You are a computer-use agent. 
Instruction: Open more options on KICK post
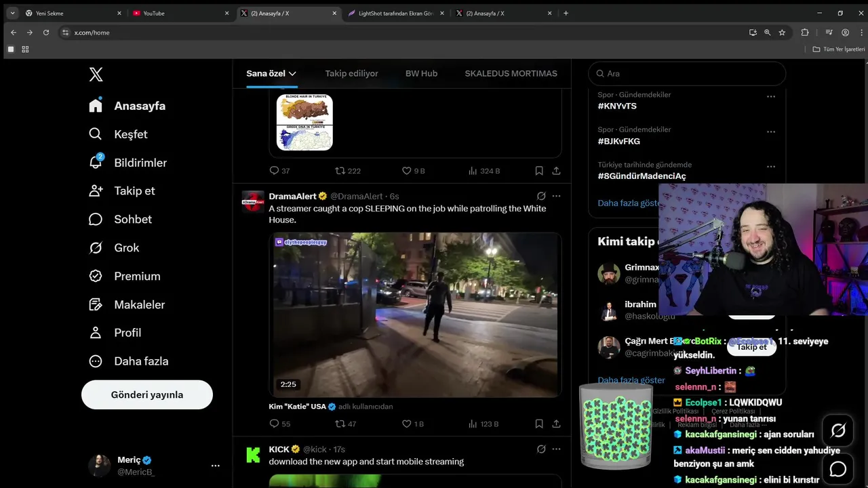coord(556,449)
